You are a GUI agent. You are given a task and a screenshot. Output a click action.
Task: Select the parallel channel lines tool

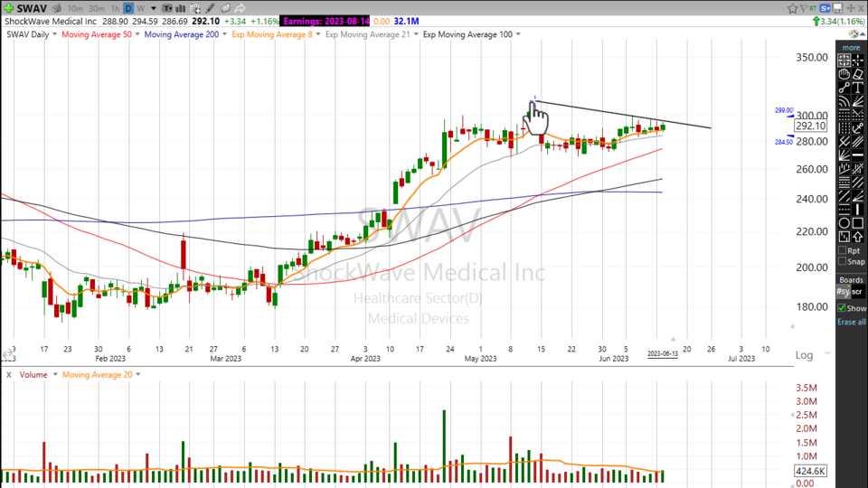(857, 142)
